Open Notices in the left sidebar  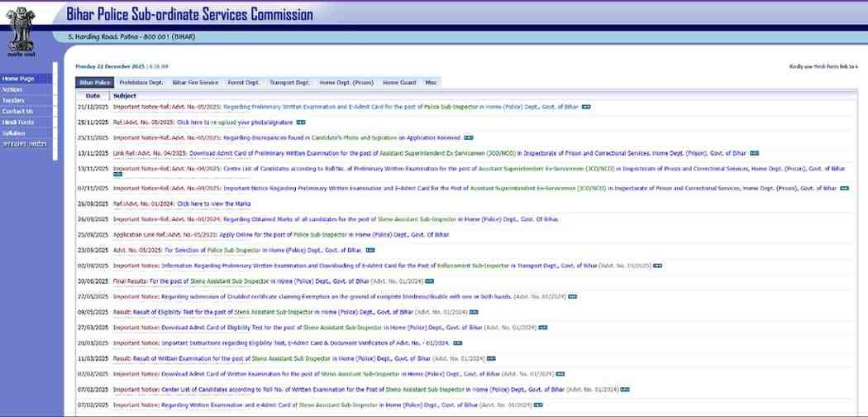pyautogui.click(x=12, y=89)
